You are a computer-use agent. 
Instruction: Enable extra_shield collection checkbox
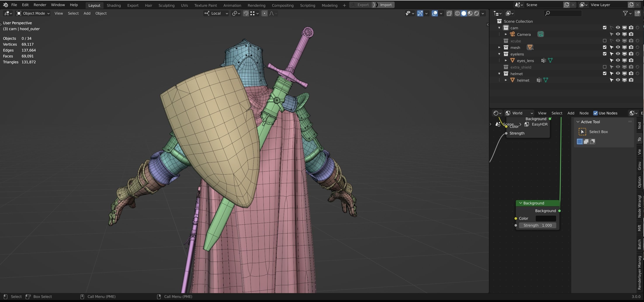[x=604, y=67]
